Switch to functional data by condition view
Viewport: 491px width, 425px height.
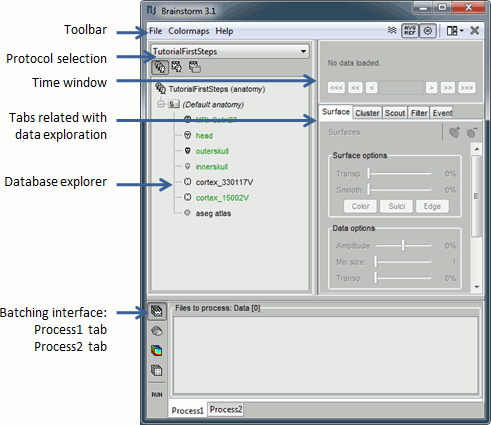click(195, 67)
